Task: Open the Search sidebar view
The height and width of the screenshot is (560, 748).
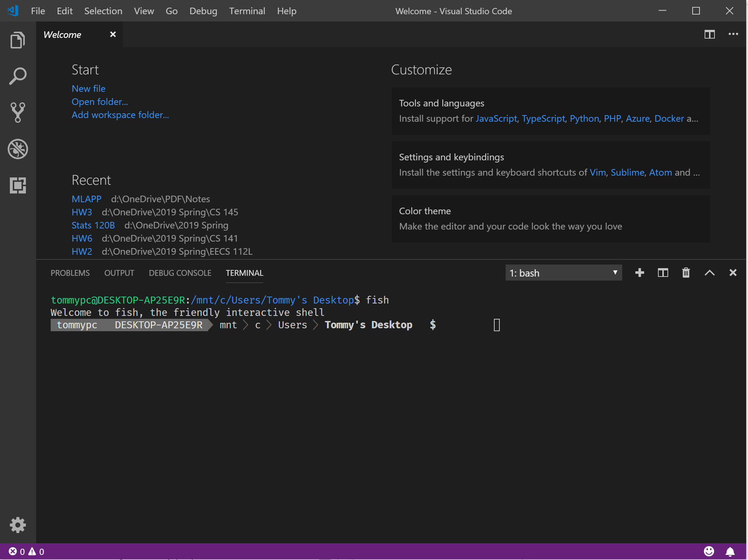Action: 17,76
